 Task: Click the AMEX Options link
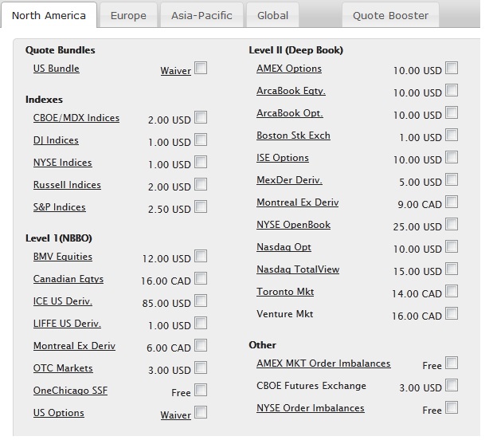(289, 69)
